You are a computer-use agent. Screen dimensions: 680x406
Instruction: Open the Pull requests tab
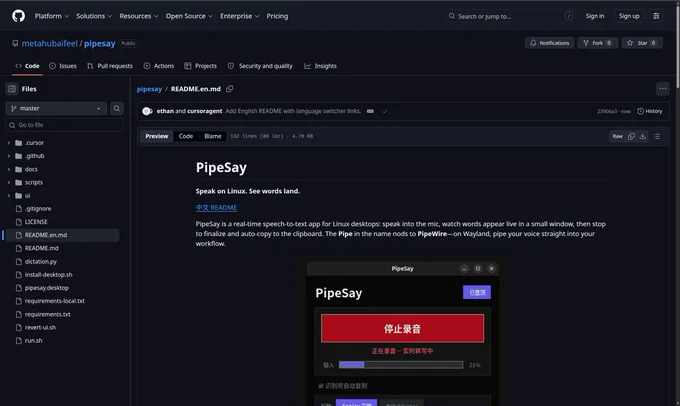110,66
